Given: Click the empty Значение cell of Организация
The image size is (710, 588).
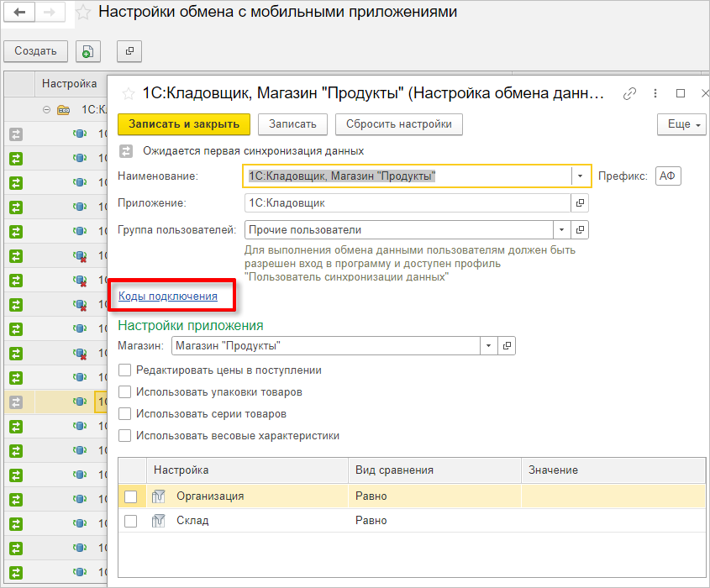Looking at the screenshot, I should (x=613, y=496).
